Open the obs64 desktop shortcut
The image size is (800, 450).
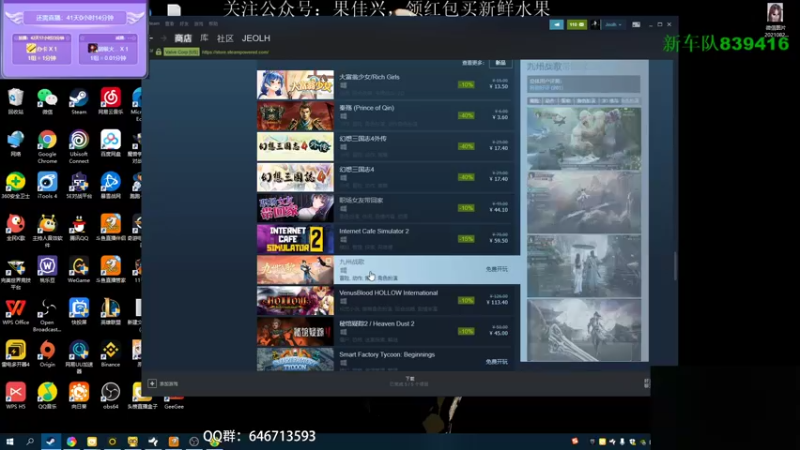(110, 395)
